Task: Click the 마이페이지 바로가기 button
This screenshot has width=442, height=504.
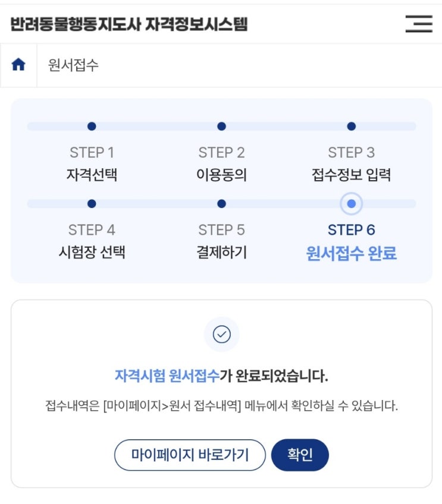Action: [x=190, y=455]
